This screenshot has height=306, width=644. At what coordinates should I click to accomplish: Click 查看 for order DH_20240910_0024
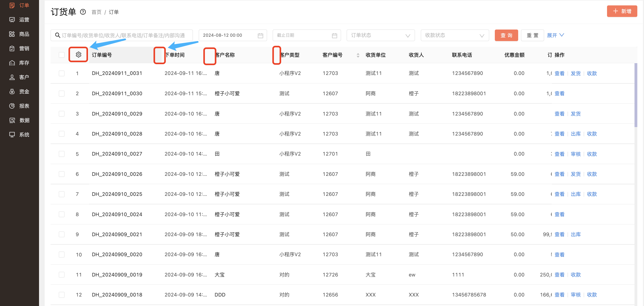pos(560,214)
